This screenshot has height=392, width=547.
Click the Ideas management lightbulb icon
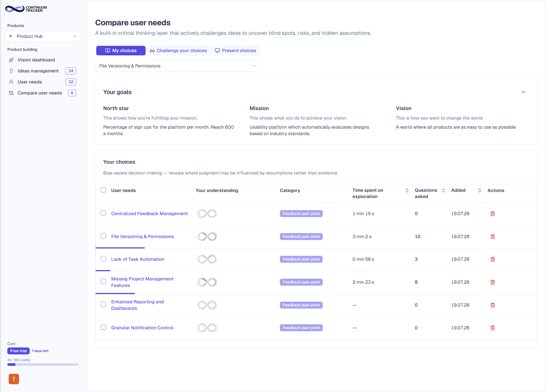point(11,71)
